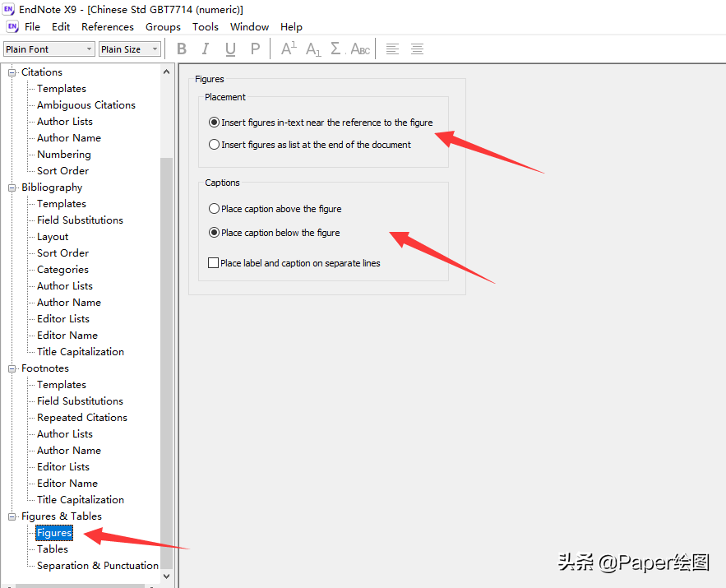Toggle Underline formatting button
This screenshot has height=588, width=726.
pos(230,49)
